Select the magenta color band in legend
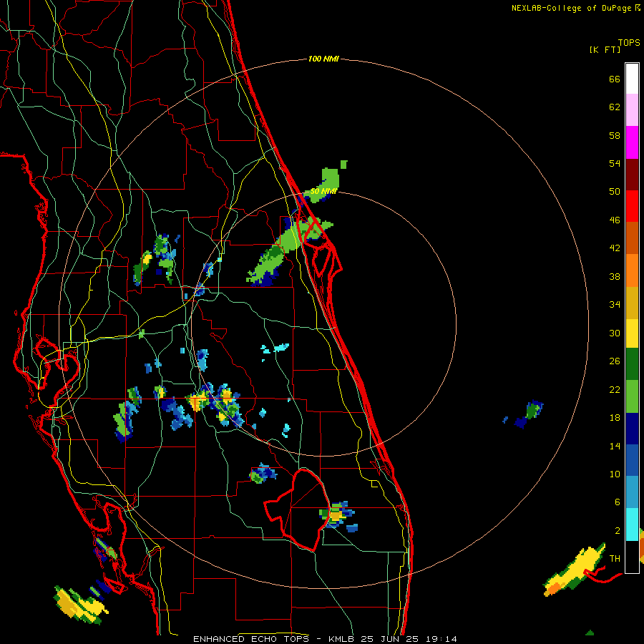644x644 pixels. [632, 142]
